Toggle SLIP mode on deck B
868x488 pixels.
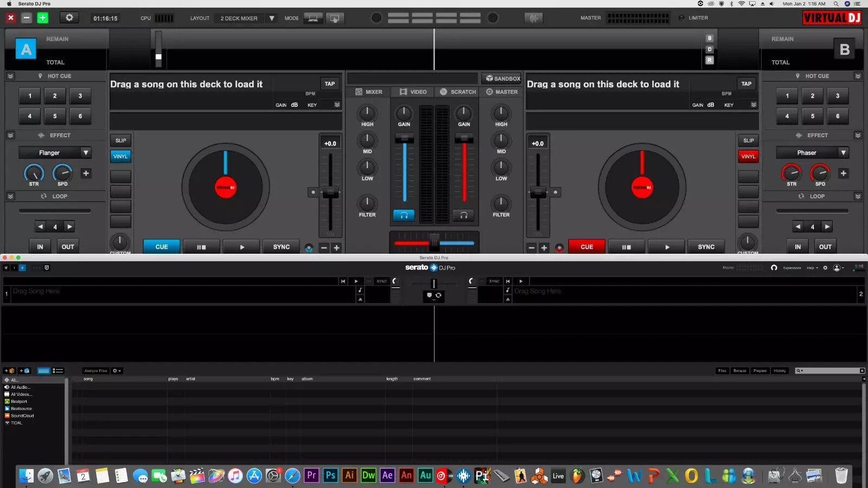coord(748,140)
